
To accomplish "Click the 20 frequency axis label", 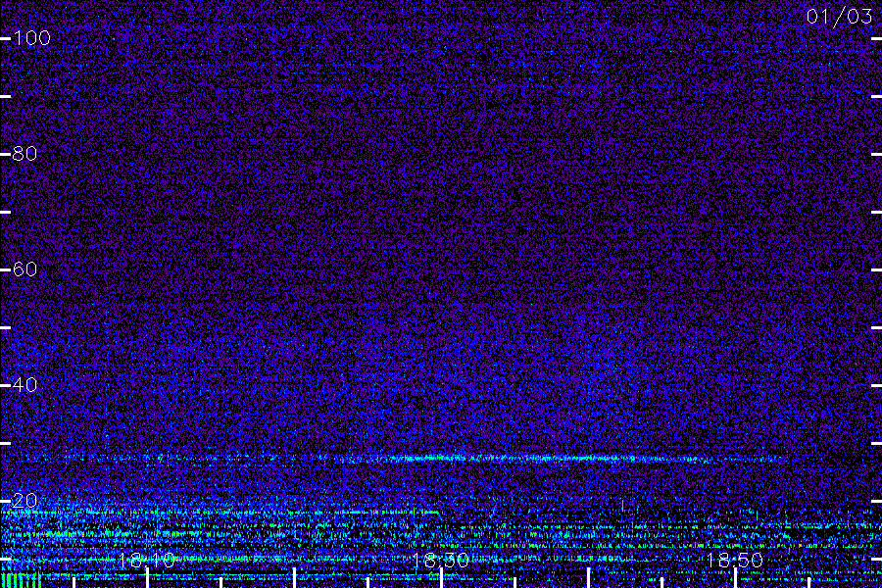I will point(24,501).
